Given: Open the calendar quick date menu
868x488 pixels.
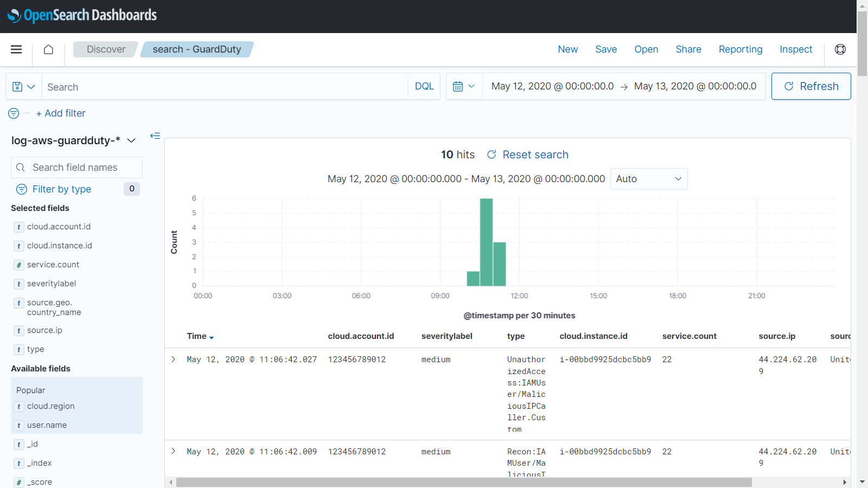Looking at the screenshot, I should [x=464, y=87].
